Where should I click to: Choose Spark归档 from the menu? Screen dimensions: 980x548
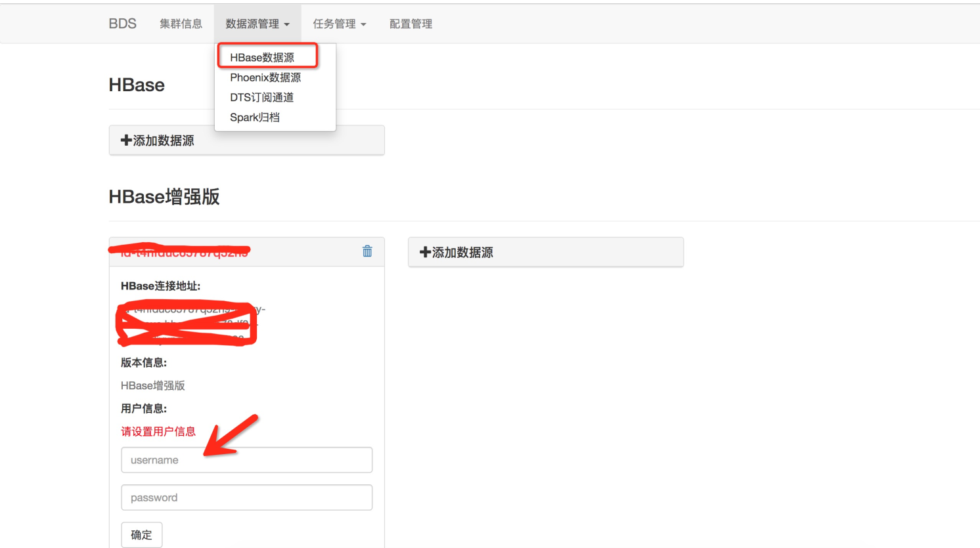255,117
